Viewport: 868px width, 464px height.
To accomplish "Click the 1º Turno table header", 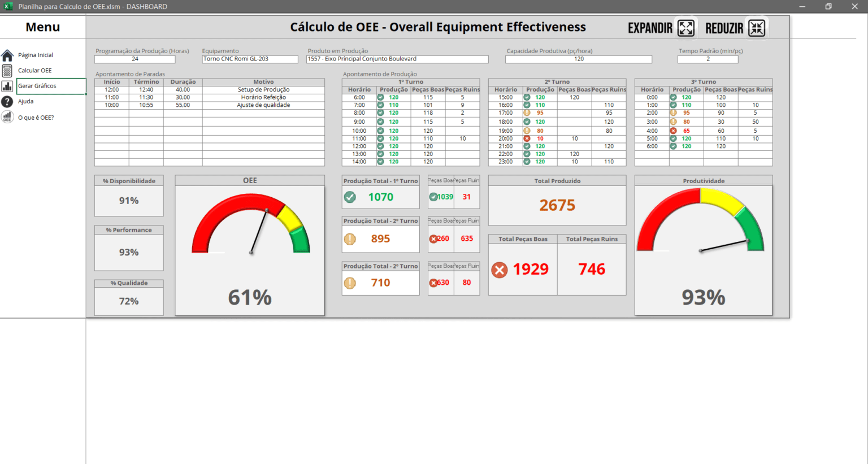I will (x=411, y=82).
